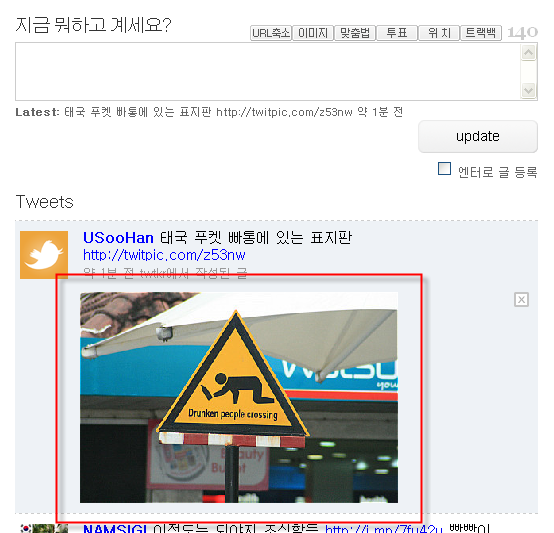Click the 트랙백 trackback button
554x533 pixels.
481,33
